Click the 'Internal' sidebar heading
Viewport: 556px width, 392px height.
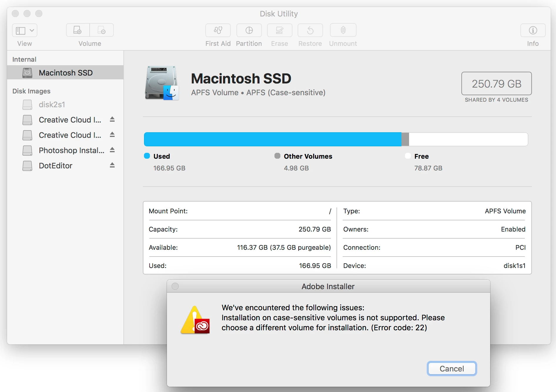pyautogui.click(x=24, y=59)
